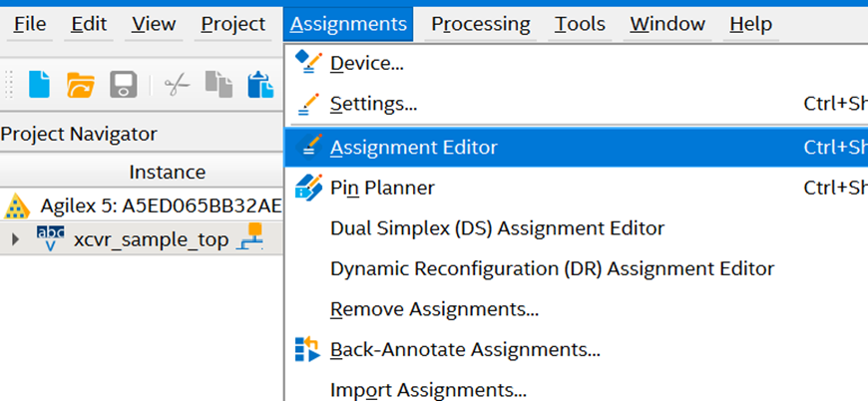Viewport: 868px width, 401px height.
Task: Click the Instance column header
Action: point(167,172)
